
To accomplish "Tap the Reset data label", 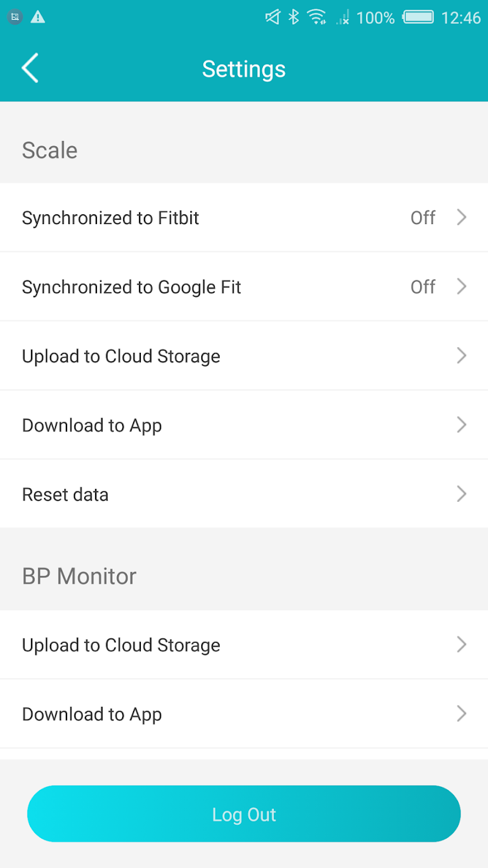I will (65, 494).
